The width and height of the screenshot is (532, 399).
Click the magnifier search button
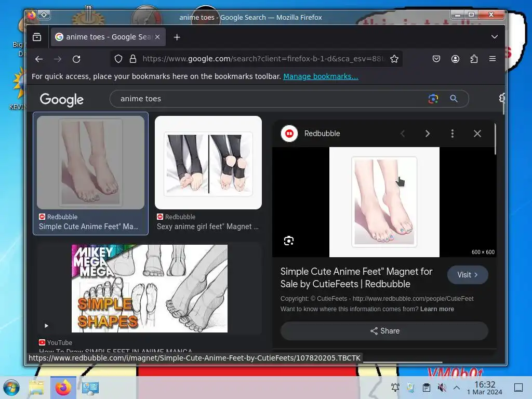tap(454, 99)
